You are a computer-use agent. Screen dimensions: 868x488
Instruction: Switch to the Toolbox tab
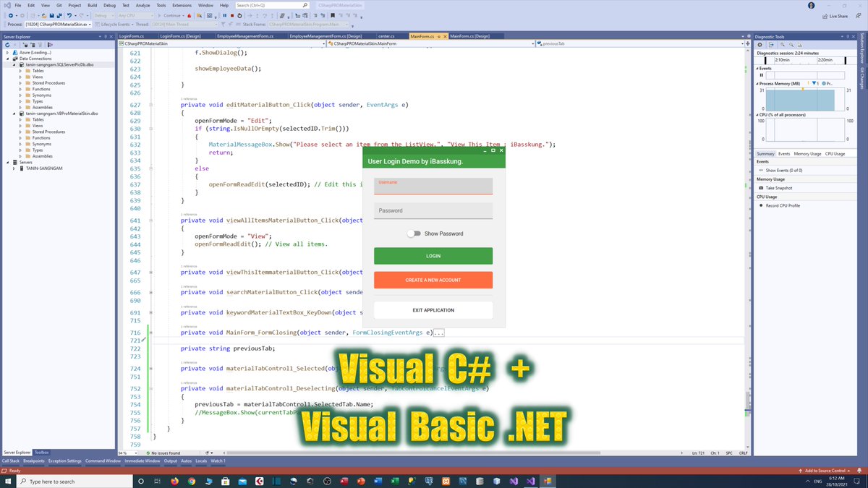coord(42,452)
